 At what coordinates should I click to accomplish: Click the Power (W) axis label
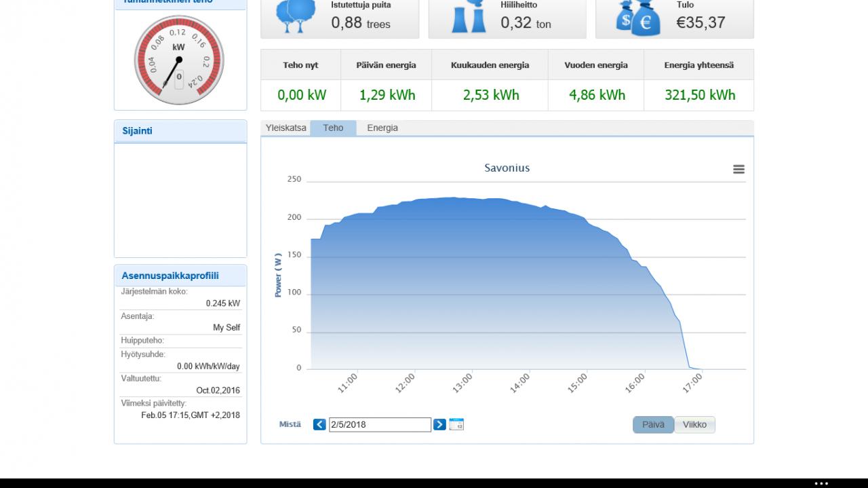tap(278, 275)
